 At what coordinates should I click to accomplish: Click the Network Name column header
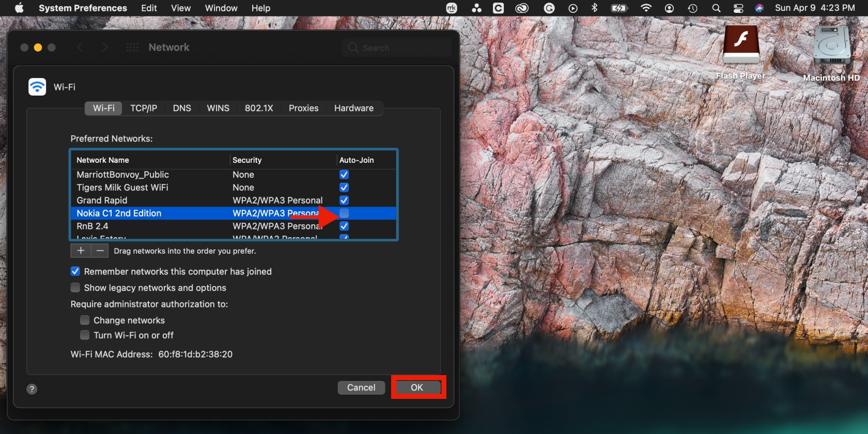[150, 160]
